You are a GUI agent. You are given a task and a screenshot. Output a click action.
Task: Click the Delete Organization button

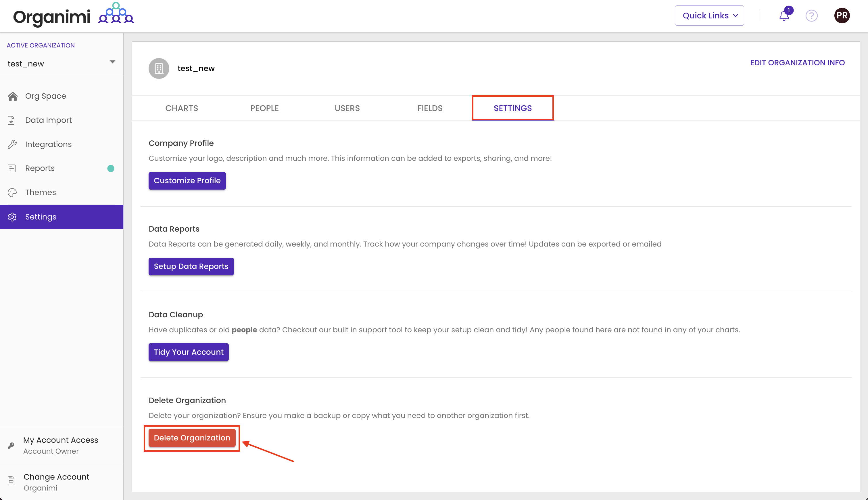pos(192,438)
